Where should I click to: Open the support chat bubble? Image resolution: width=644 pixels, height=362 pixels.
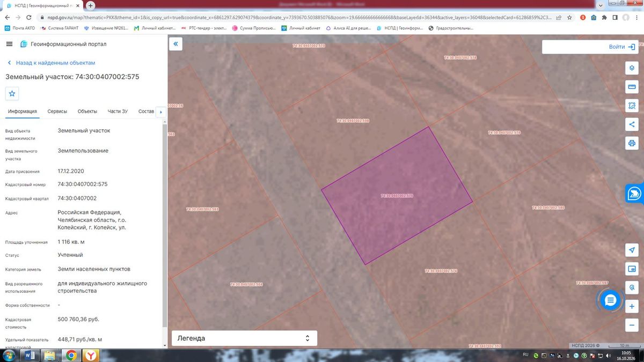pyautogui.click(x=610, y=300)
